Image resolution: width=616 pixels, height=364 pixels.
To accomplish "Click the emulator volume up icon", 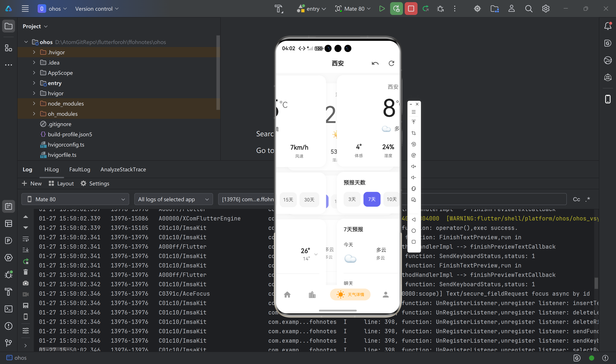I will tap(413, 166).
